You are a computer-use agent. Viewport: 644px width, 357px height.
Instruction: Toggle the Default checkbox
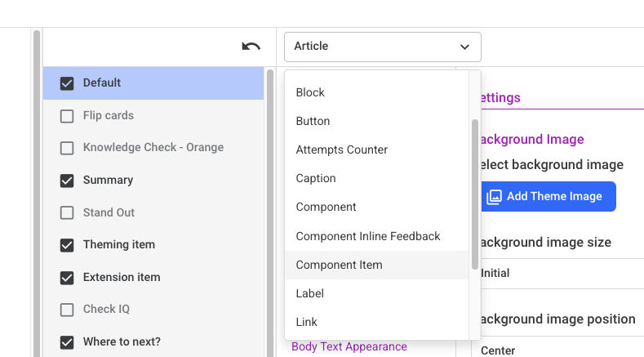point(67,83)
